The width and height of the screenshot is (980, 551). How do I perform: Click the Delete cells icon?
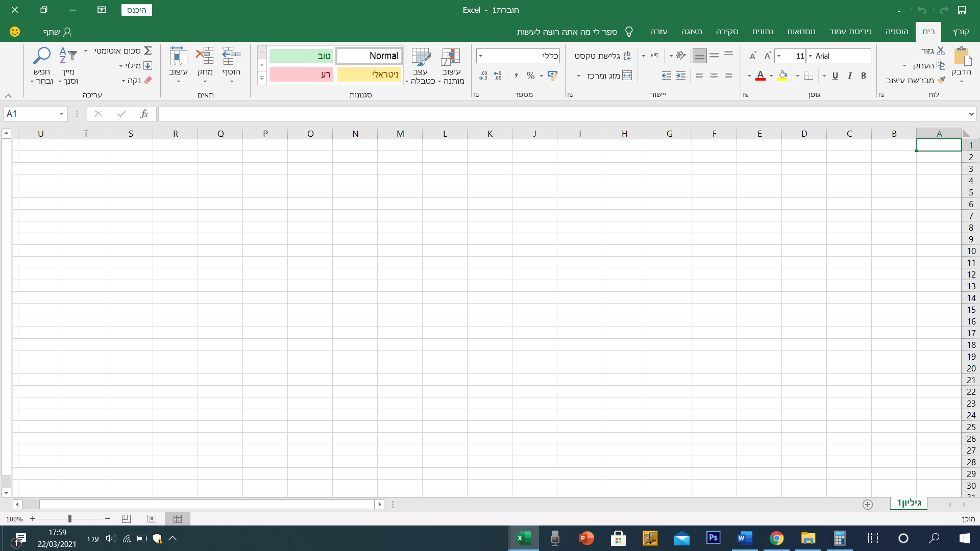coord(205,56)
